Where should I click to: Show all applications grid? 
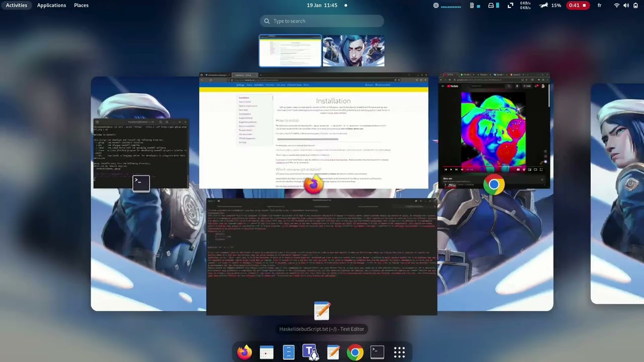(399, 352)
